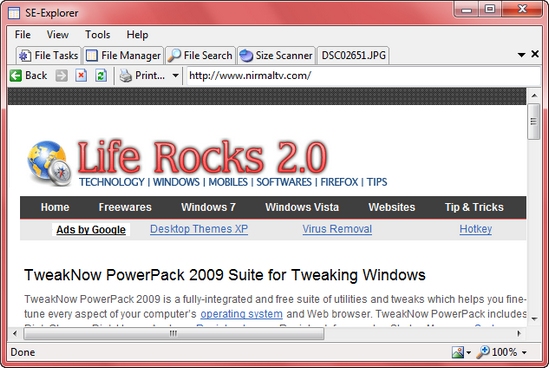Open the View menu

[58, 35]
